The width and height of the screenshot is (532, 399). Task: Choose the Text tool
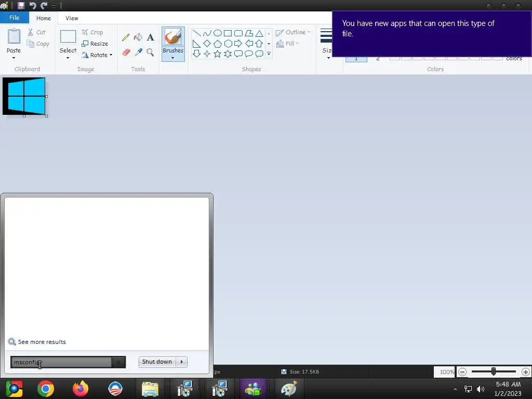pyautogui.click(x=150, y=37)
